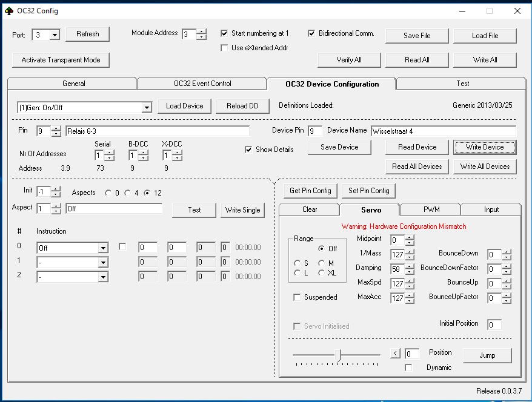532x402 pixels.
Task: Click the Device Name text field
Action: click(442, 131)
